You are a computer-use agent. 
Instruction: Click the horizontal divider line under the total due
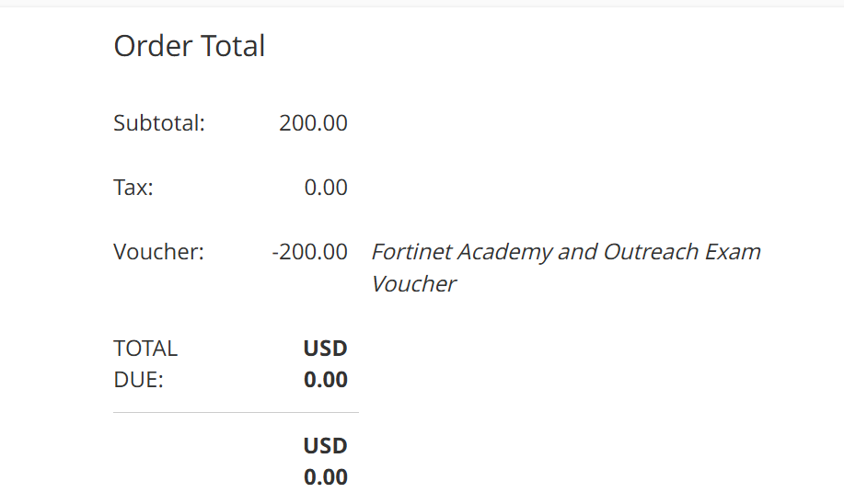click(x=236, y=413)
